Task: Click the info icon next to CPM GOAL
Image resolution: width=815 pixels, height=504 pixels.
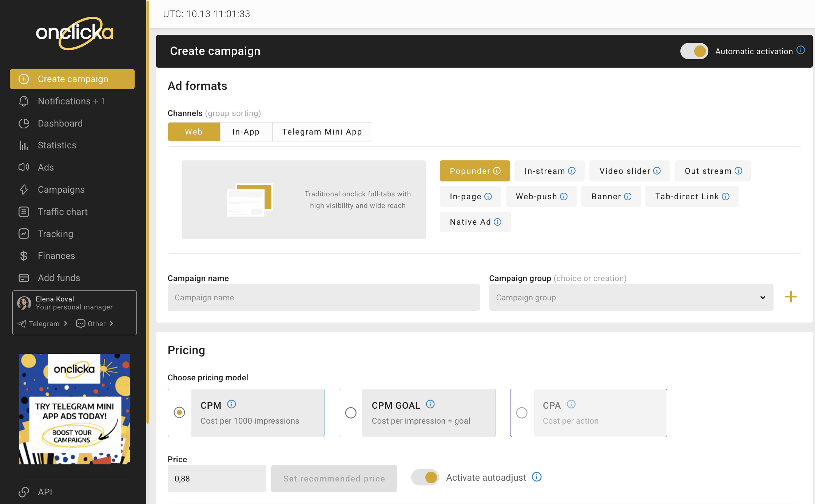Action: pos(430,404)
